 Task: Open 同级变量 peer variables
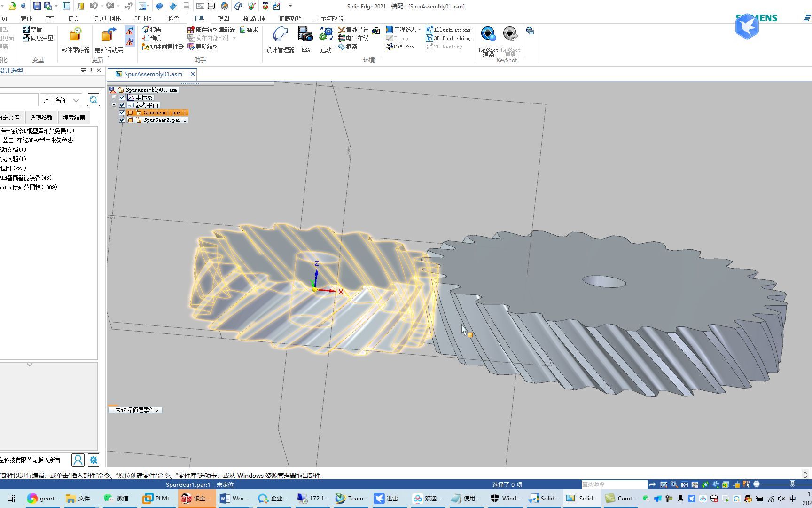coord(38,38)
